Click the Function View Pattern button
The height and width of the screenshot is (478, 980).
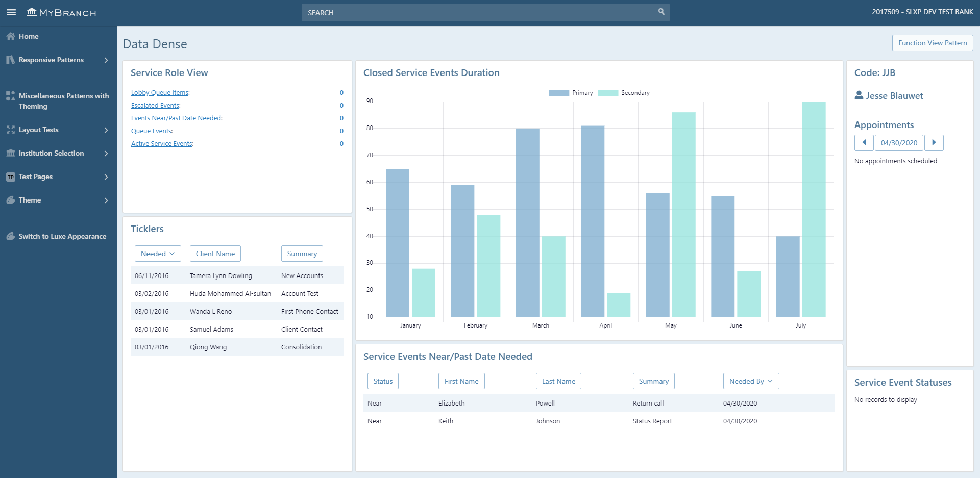932,43
